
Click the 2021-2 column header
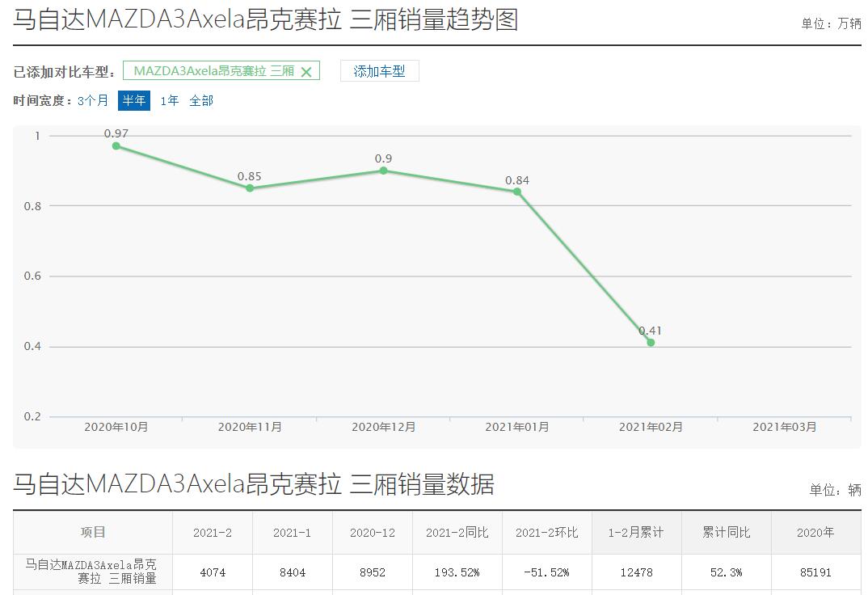[x=213, y=533]
